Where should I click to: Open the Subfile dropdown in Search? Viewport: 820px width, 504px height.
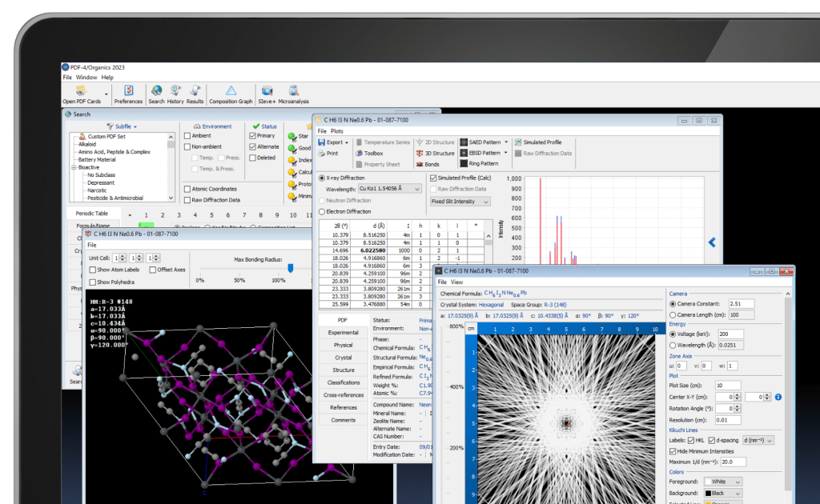(123, 126)
